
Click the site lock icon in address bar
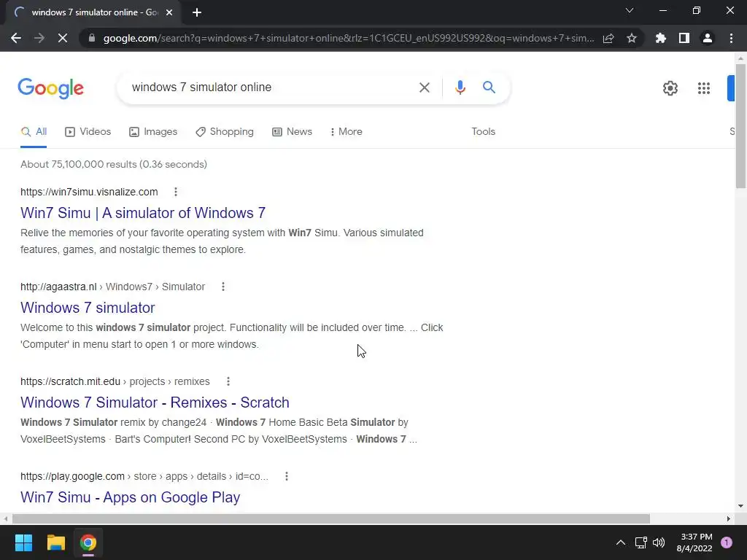pyautogui.click(x=92, y=38)
